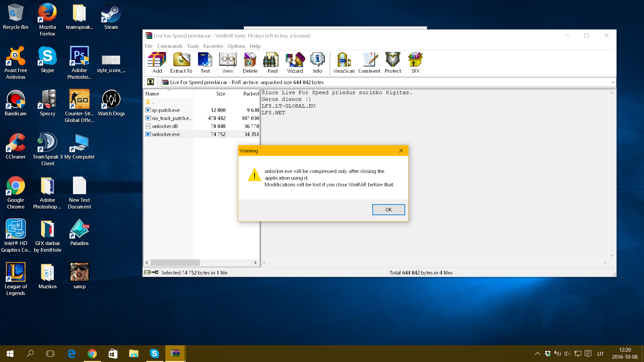Open the Favorites menu
Screen dimensions: 644x362
[x=213, y=46]
